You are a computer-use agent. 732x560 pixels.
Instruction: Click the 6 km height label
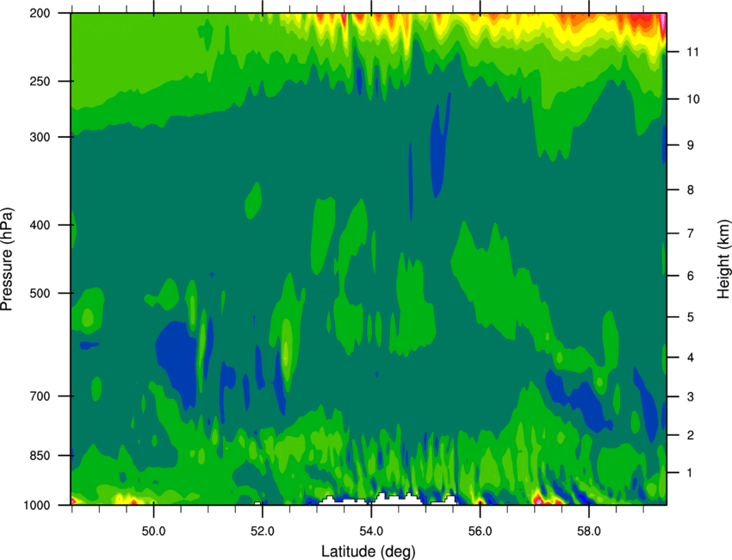click(691, 276)
